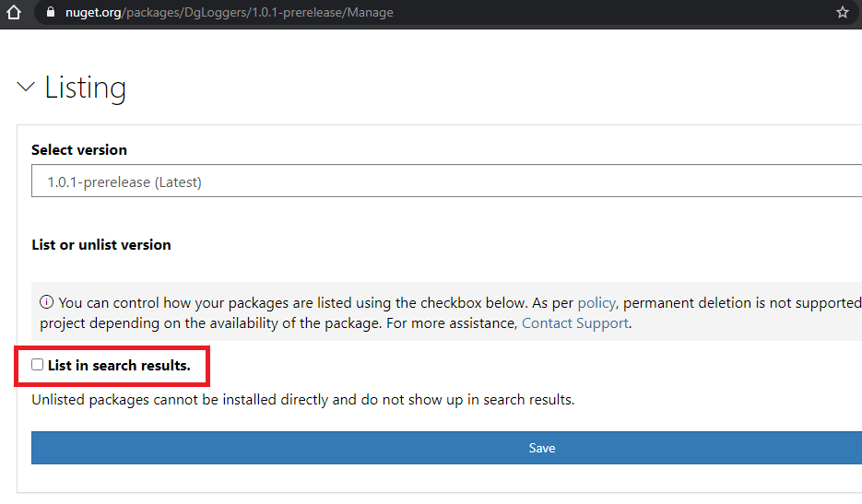
Task: Open the Select version dropdown
Action: coord(446,182)
